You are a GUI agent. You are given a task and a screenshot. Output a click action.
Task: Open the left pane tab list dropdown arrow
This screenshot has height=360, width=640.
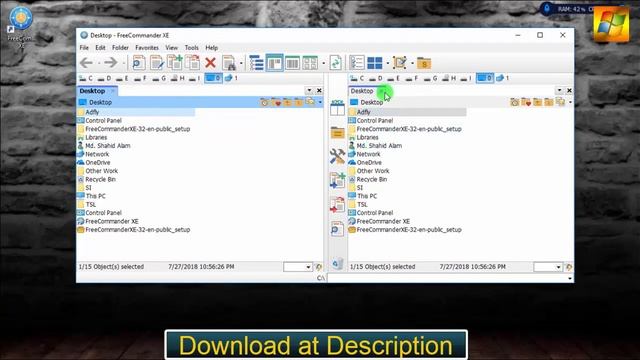[x=309, y=91]
